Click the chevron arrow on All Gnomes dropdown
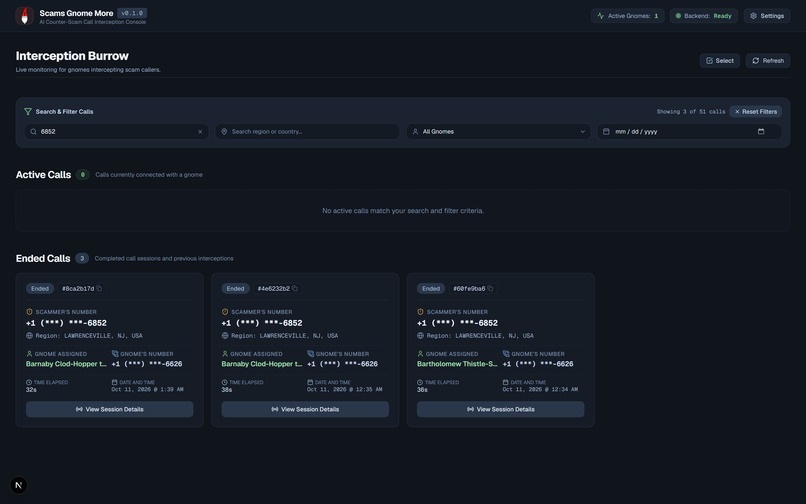Viewport: 806px width, 504px height. [582, 132]
